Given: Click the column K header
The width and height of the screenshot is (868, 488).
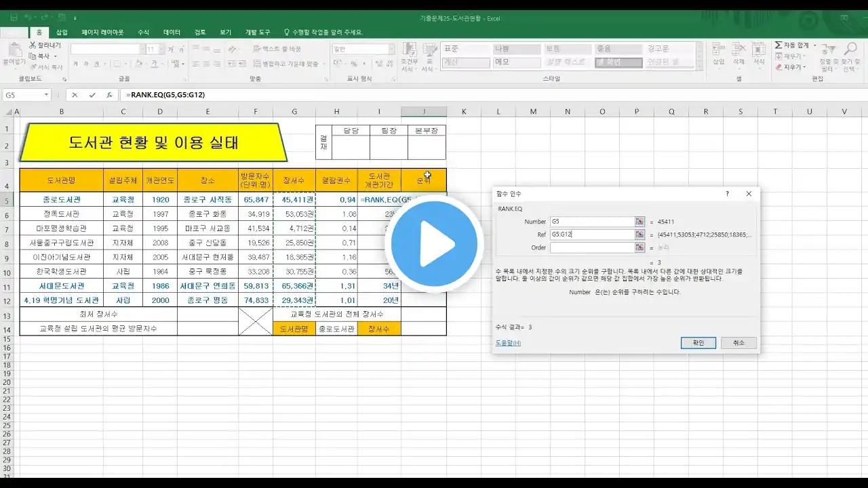Looking at the screenshot, I should [464, 111].
